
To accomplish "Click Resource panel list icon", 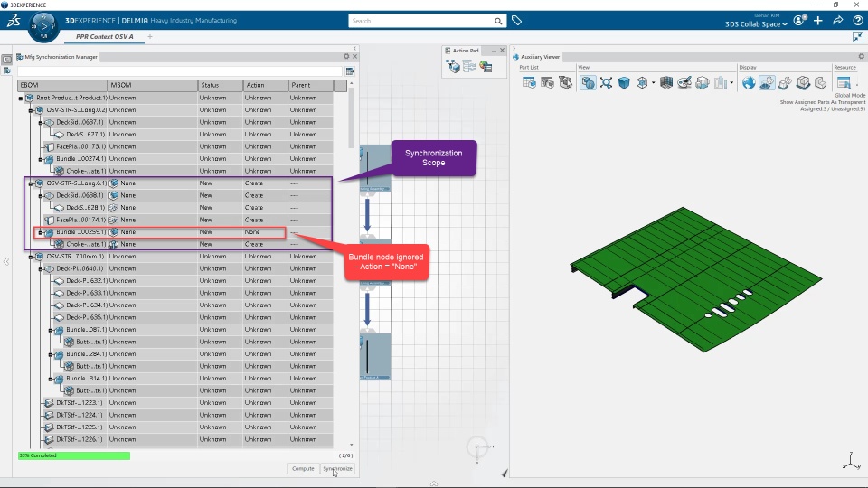I will pyautogui.click(x=844, y=83).
